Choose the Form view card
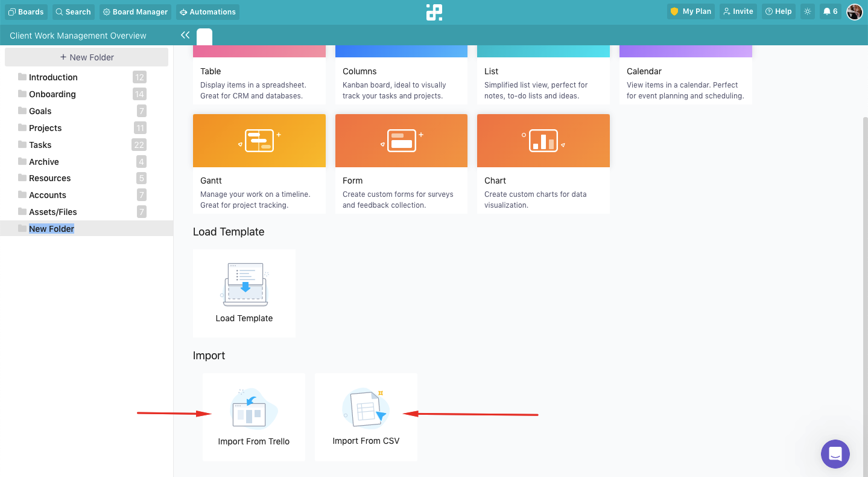Screen dimensions: 868x477 click(x=401, y=163)
